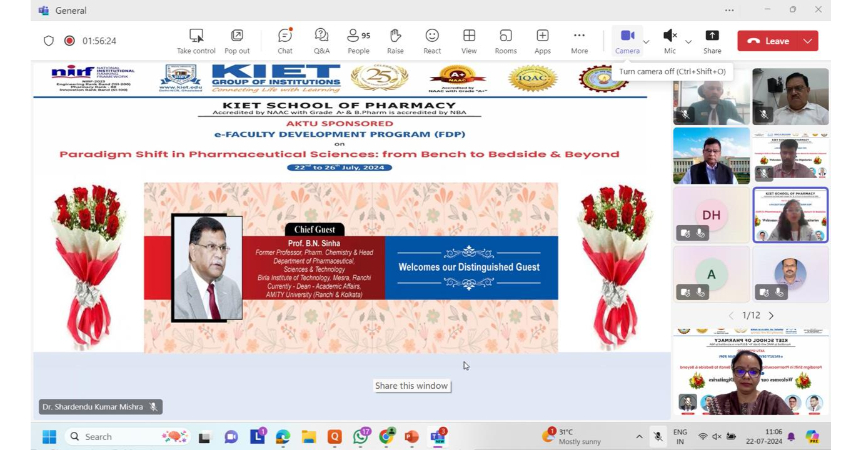Click the Share content button
The image size is (861, 450).
point(712,41)
